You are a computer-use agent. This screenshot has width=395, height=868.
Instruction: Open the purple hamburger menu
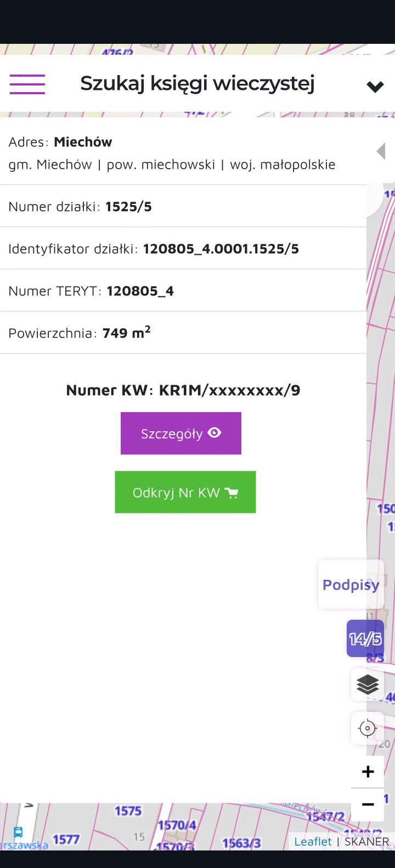[27, 84]
